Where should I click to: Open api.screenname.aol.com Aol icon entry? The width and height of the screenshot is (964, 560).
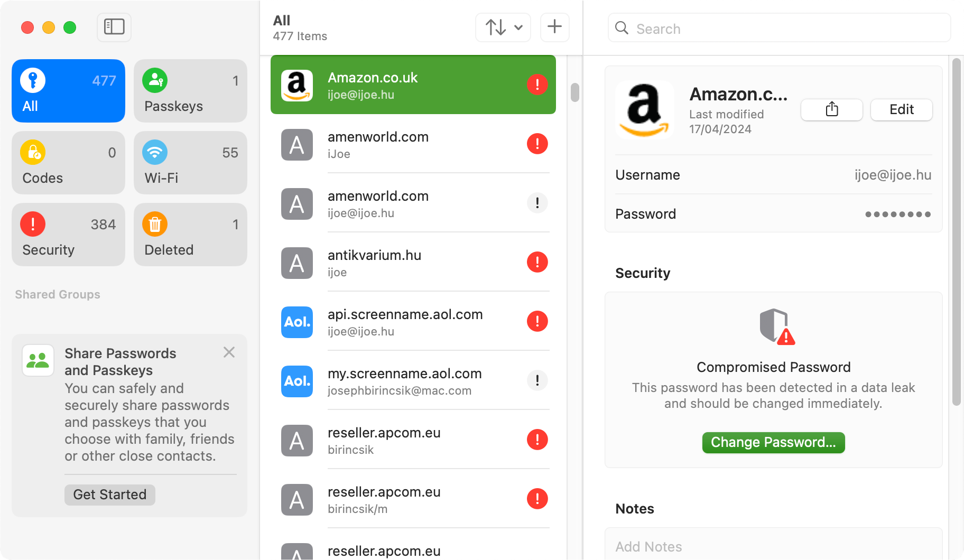[x=297, y=322]
